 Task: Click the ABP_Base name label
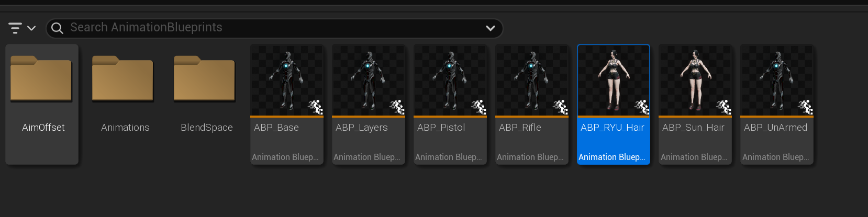(x=276, y=128)
